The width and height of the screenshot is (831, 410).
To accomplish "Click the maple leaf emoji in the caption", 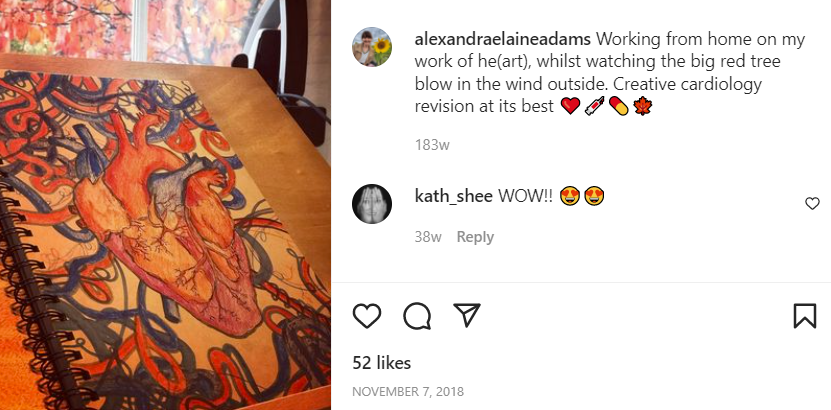I will [642, 106].
